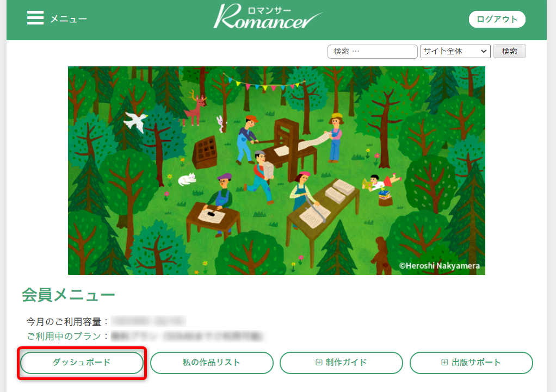Click the blurred plan name text
The width and height of the screenshot is (556, 392).
point(187,337)
